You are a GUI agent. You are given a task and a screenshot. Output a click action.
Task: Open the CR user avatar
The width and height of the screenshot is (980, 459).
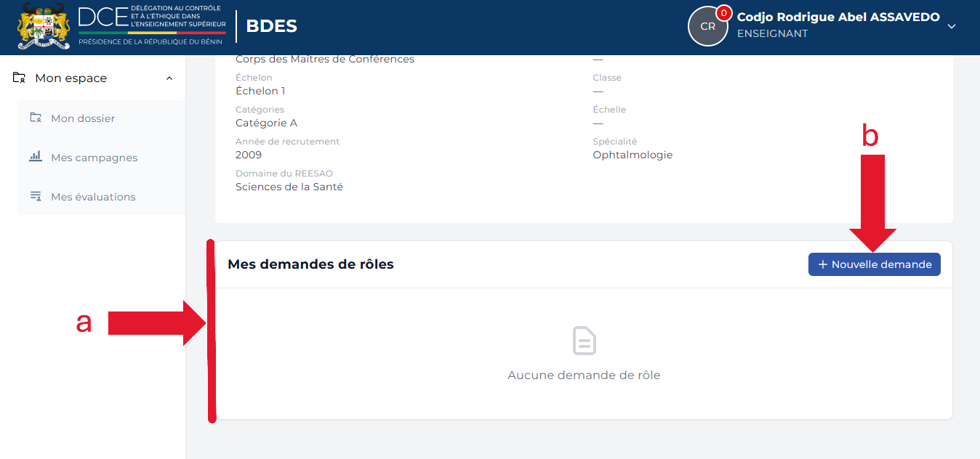(x=707, y=26)
